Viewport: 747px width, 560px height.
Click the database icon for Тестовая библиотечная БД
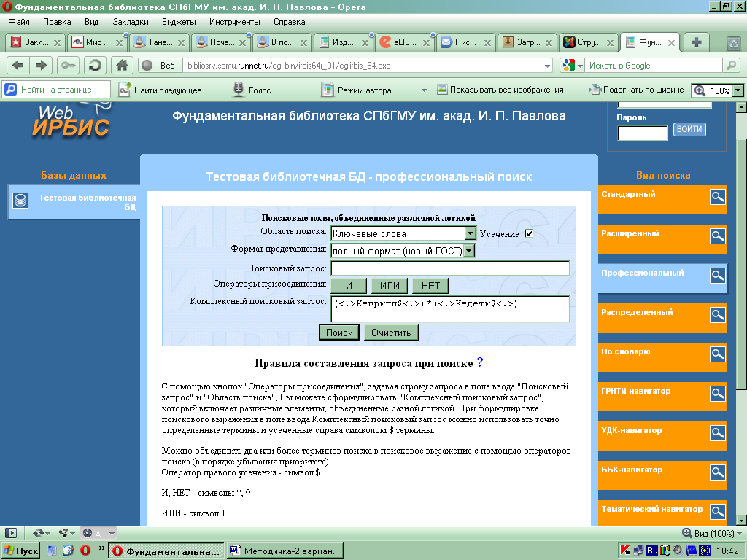click(x=20, y=201)
